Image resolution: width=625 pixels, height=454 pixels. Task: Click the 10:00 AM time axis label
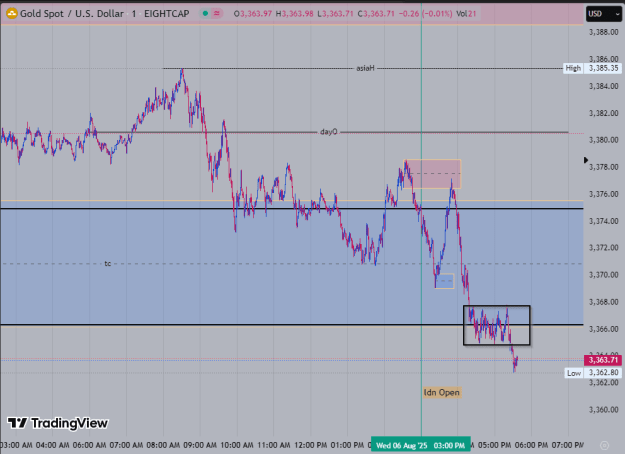[237, 445]
